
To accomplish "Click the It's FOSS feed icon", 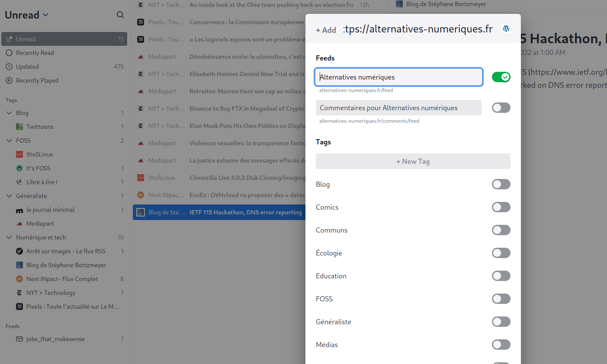I will point(19,168).
